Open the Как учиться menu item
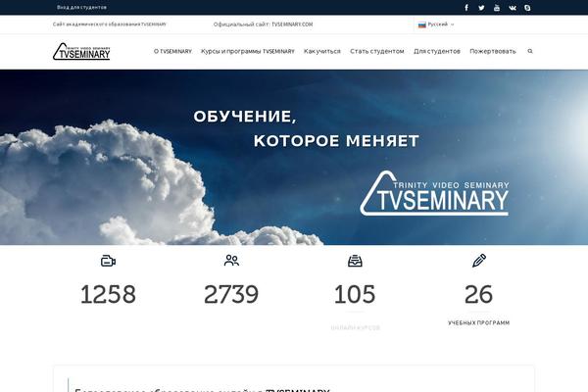 coord(322,51)
